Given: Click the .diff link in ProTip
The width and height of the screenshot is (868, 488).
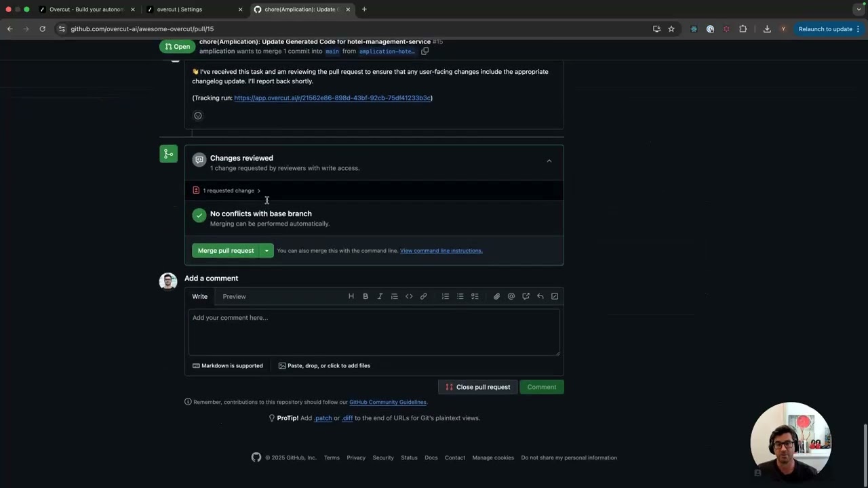Looking at the screenshot, I should 347,418.
